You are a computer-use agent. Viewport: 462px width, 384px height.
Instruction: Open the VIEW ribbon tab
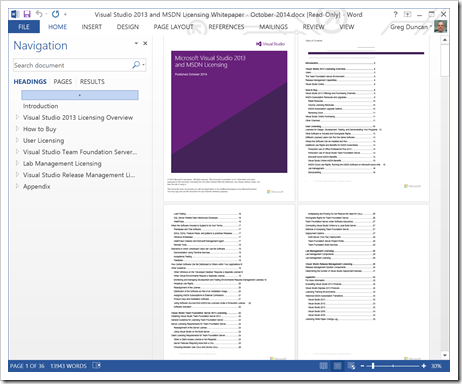click(x=347, y=27)
